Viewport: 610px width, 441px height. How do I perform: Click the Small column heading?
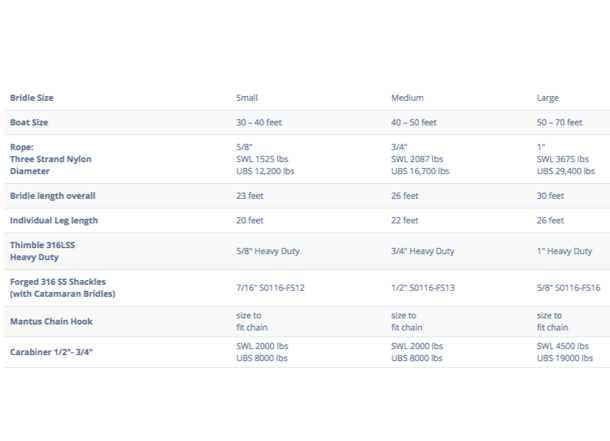[x=247, y=98]
